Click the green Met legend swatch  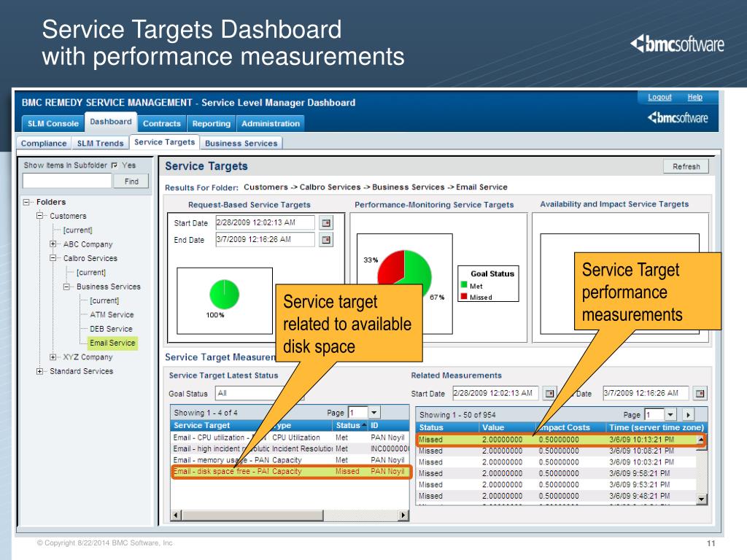463,285
